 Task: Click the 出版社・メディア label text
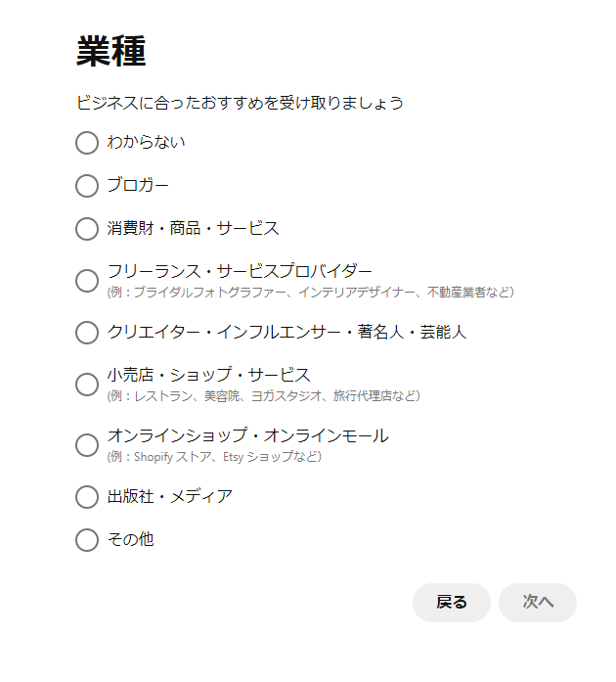click(169, 497)
